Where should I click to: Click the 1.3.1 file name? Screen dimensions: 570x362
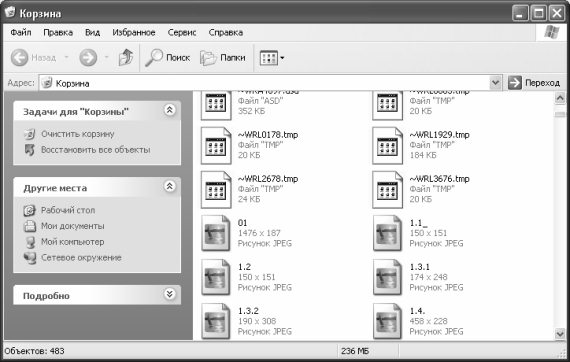420,267
